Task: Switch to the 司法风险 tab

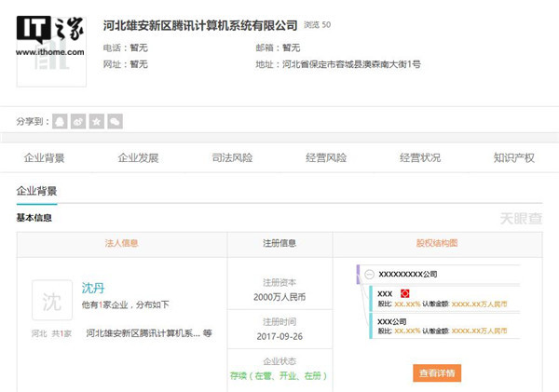Action: coord(232,158)
